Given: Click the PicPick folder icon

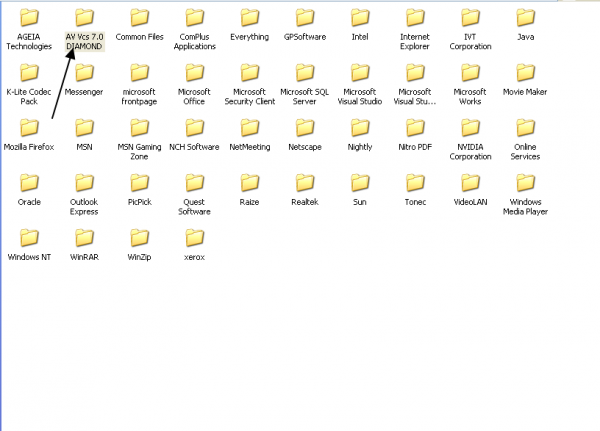Looking at the screenshot, I should pos(139,183).
